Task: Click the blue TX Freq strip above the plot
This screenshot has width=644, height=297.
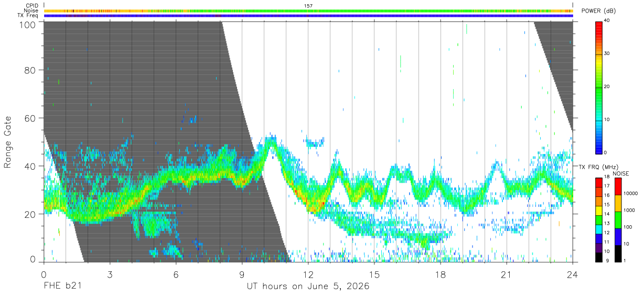Action: coord(308,16)
